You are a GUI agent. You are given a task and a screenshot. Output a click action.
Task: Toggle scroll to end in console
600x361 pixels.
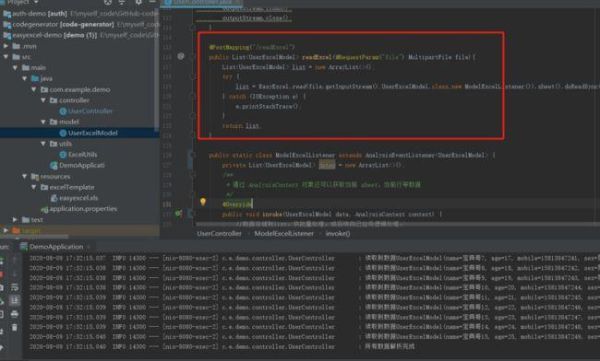click(15, 300)
